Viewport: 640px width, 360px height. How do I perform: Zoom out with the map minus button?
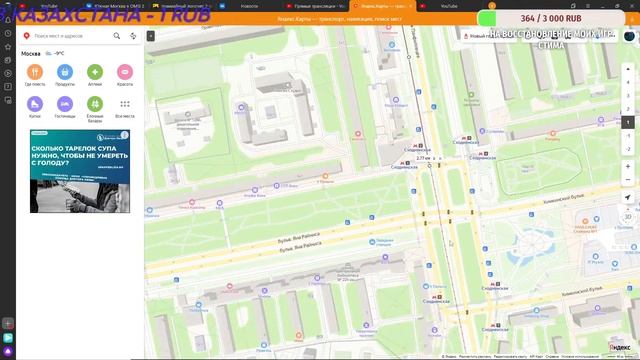[628, 180]
